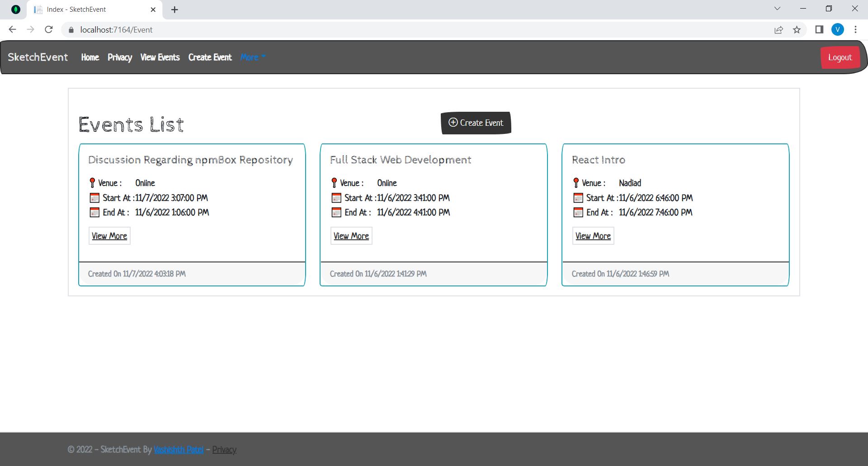View More for Discussion Regarding npmBox Repository
This screenshot has width=868, height=466.
109,236
